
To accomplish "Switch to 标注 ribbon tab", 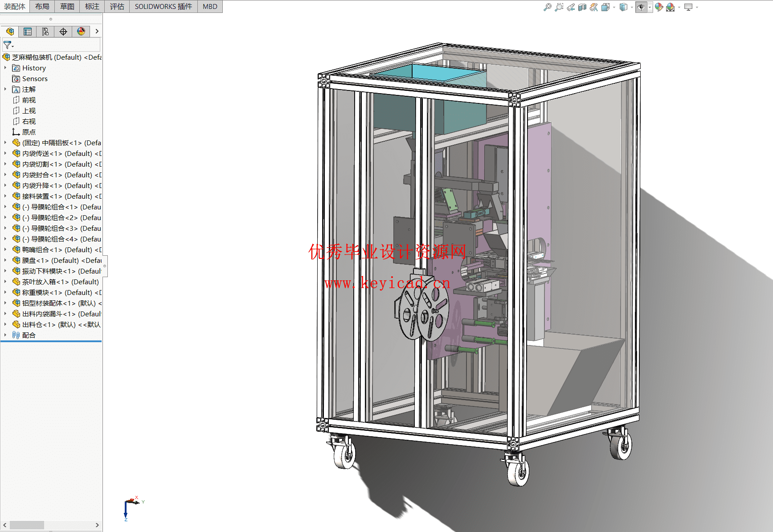I will click(92, 6).
